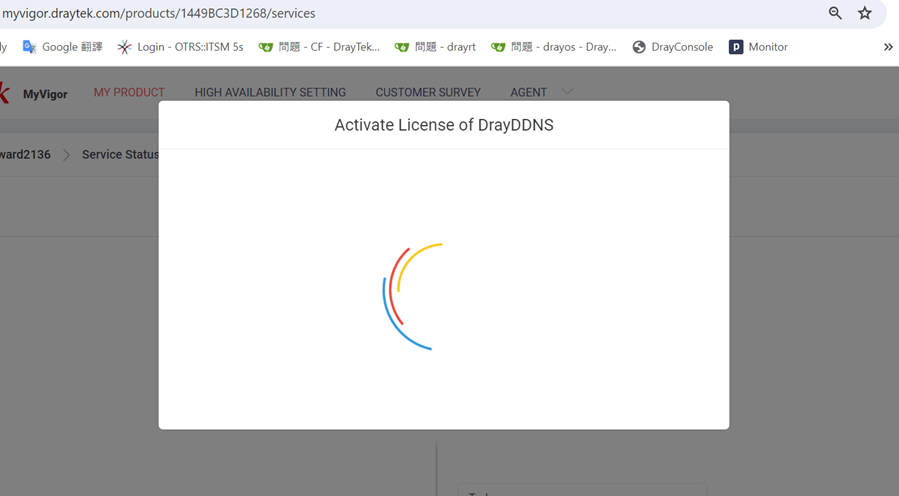Click the MyVigor logo text

click(45, 94)
